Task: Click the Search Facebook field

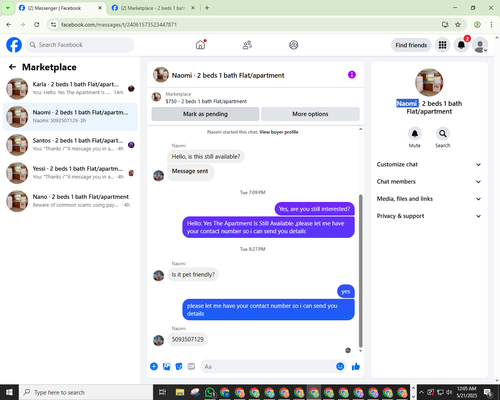Action: click(80, 45)
